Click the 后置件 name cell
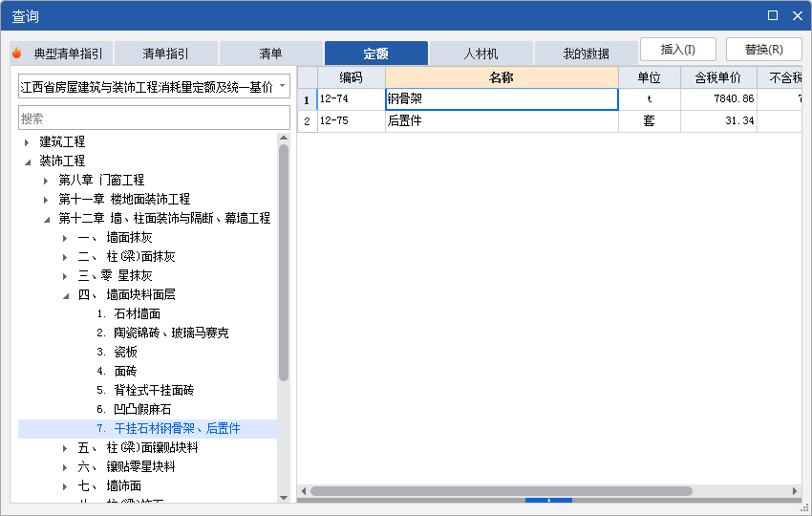 (502, 121)
